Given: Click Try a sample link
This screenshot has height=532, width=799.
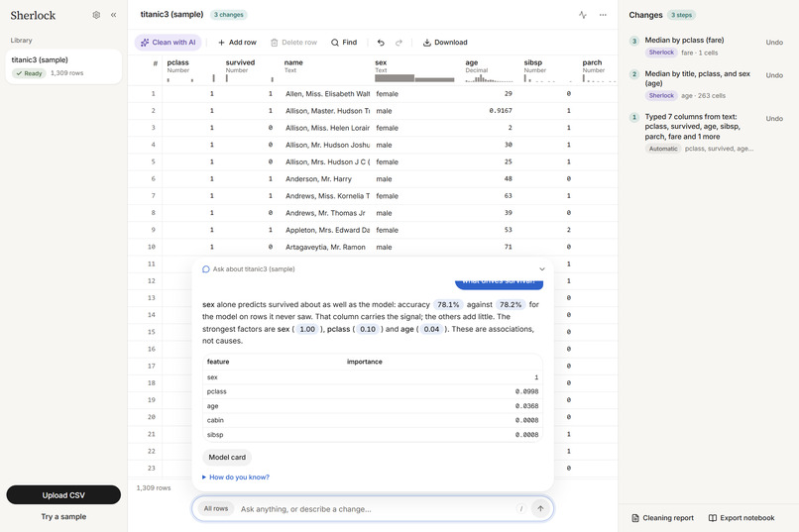Looking at the screenshot, I should tap(63, 516).
